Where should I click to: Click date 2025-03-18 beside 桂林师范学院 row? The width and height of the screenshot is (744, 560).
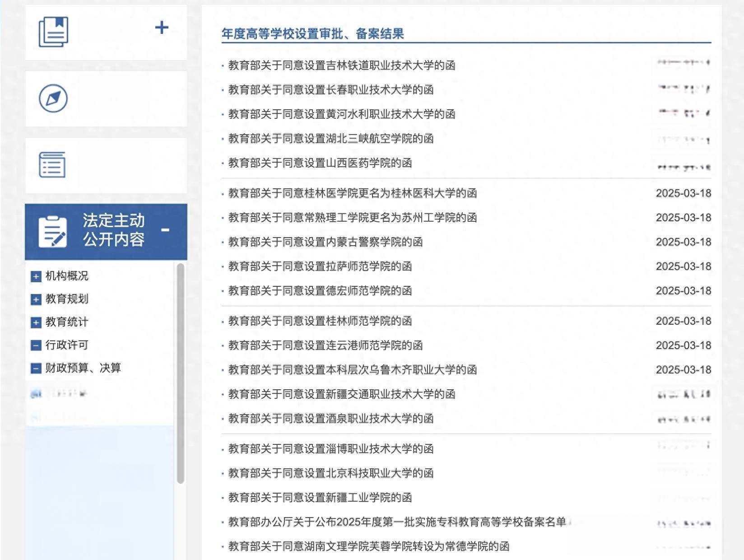click(x=684, y=321)
